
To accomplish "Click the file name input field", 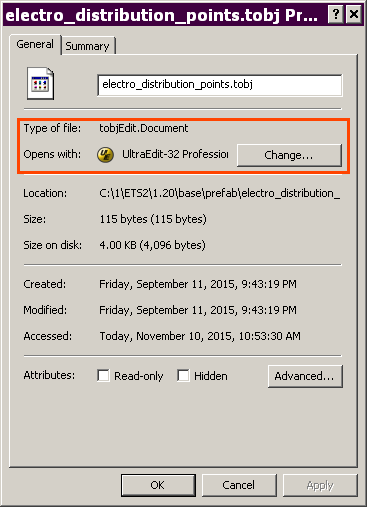I will (220, 85).
